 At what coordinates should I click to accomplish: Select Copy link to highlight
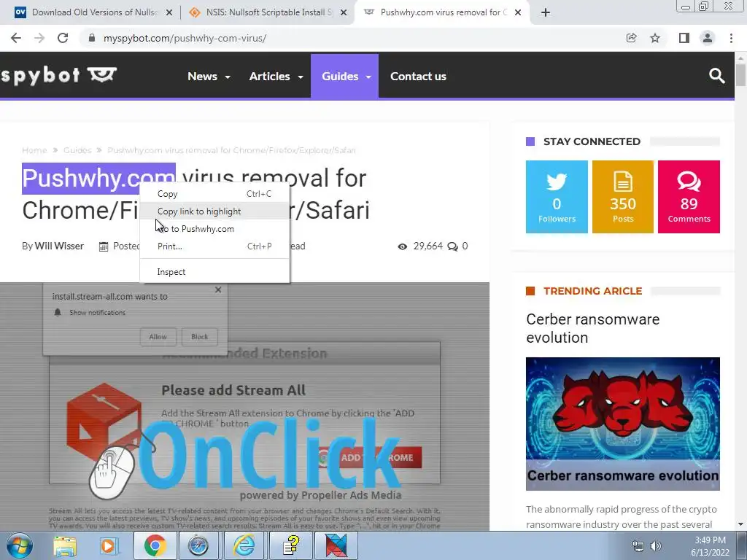(x=214, y=211)
